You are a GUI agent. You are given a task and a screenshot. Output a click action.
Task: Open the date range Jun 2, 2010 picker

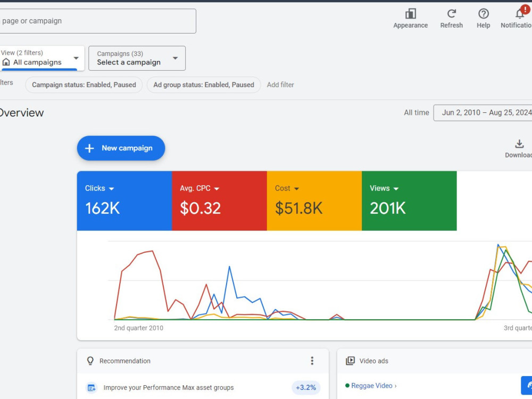[483, 113]
